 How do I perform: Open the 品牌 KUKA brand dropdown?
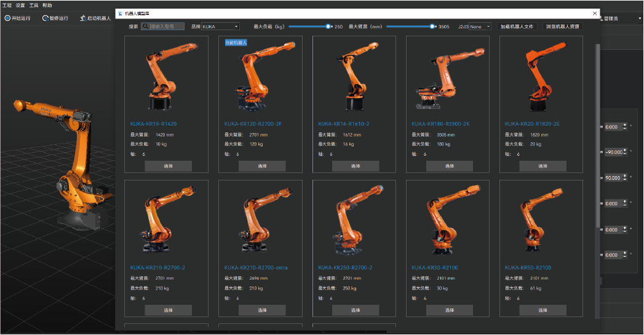(x=220, y=26)
